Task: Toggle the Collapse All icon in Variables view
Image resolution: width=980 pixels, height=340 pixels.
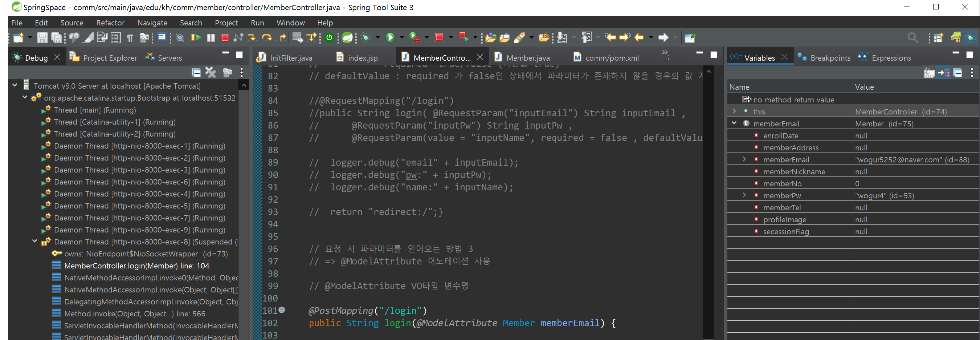Action: (x=957, y=73)
